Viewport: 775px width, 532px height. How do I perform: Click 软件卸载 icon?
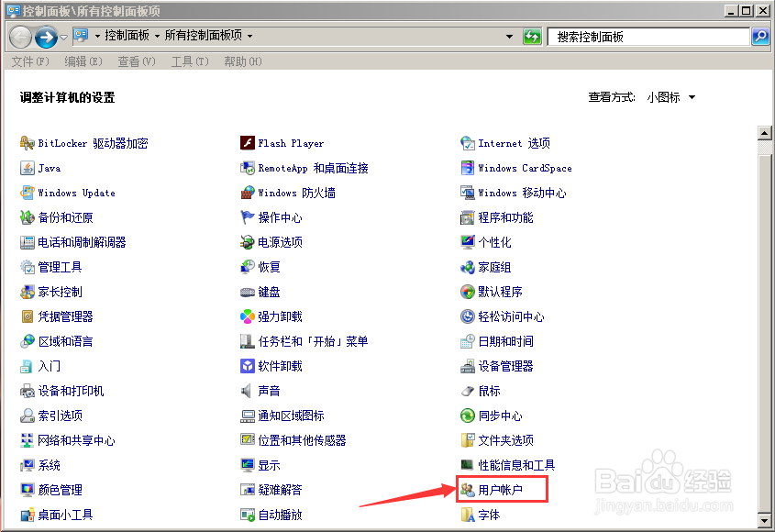pos(247,366)
